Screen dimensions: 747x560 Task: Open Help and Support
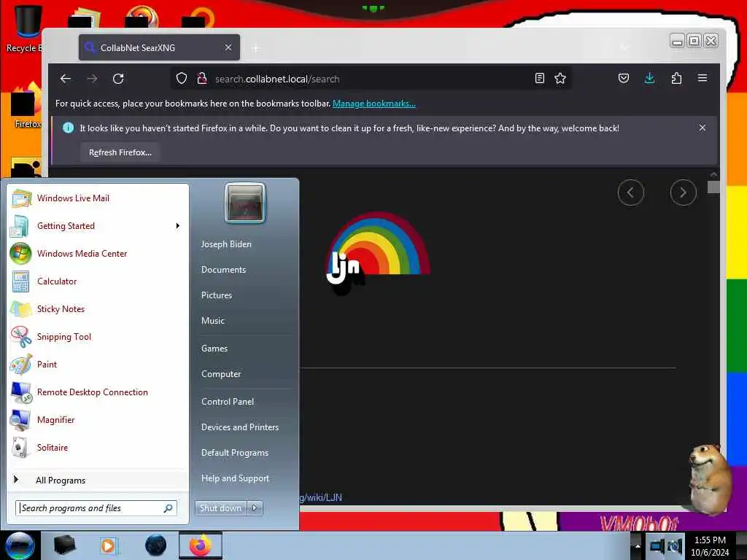pyautogui.click(x=236, y=478)
